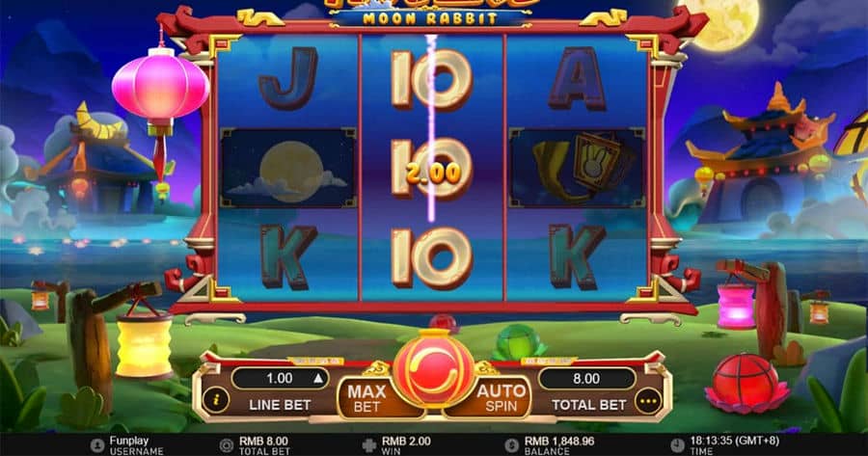
Task: Click the J symbol on first reel
Action: (287, 78)
